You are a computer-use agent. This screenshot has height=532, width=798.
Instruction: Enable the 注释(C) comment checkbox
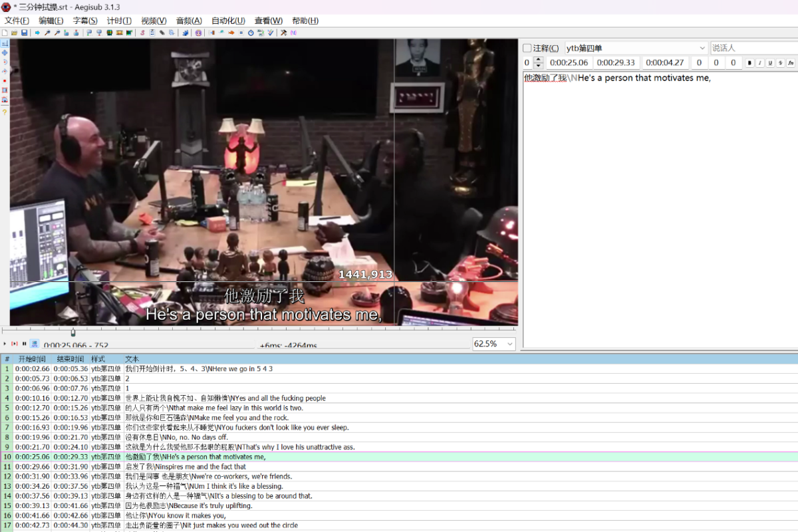click(527, 49)
